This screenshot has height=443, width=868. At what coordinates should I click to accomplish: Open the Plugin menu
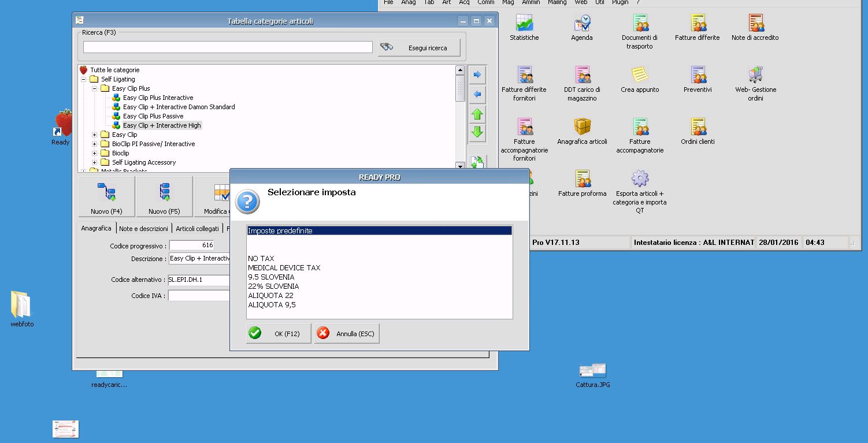(x=620, y=2)
